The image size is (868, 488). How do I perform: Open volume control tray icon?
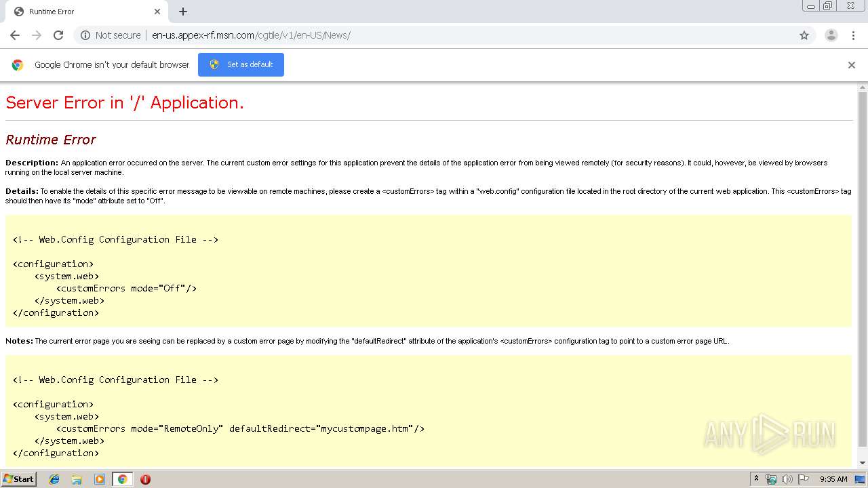pos(787,479)
